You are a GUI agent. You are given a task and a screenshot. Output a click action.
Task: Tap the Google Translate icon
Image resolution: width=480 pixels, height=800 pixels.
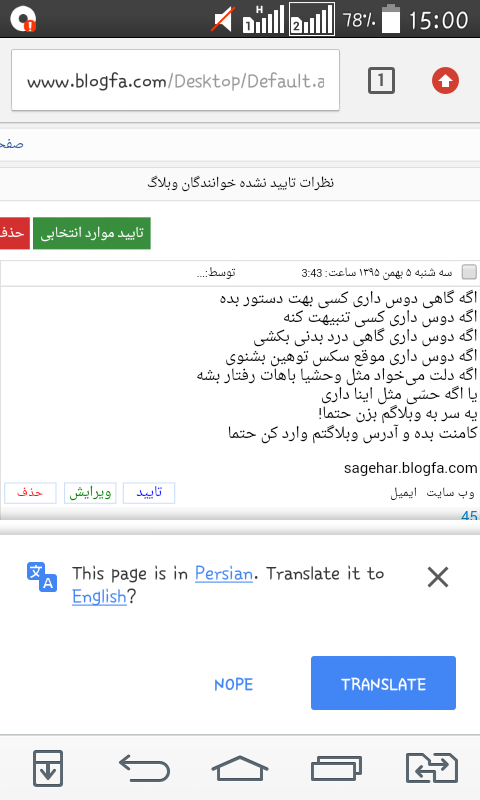42,577
